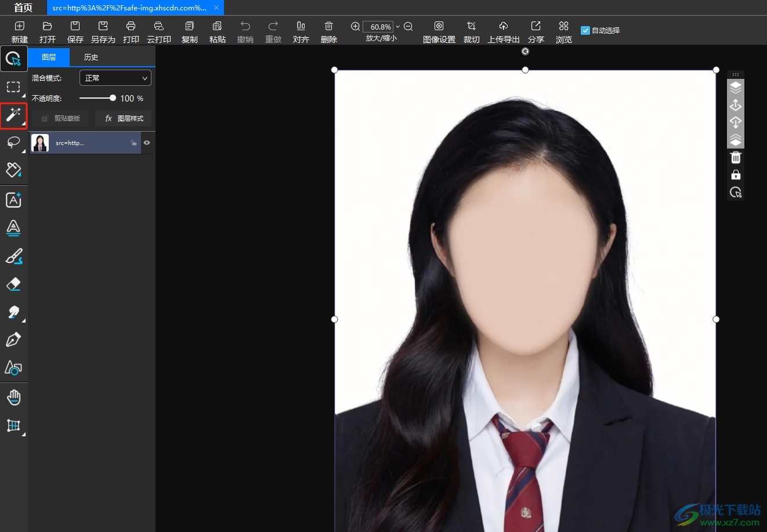Click the 复制 copy button

(x=190, y=32)
